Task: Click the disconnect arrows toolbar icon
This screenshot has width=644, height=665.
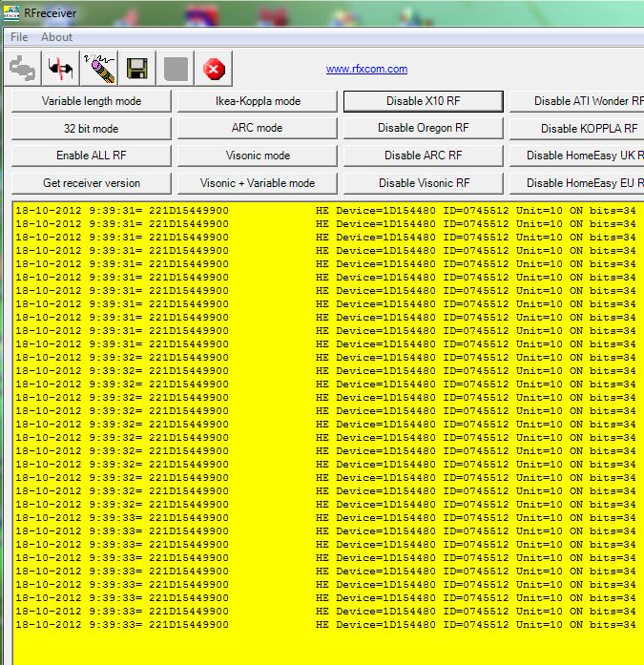Action: pyautogui.click(x=61, y=69)
